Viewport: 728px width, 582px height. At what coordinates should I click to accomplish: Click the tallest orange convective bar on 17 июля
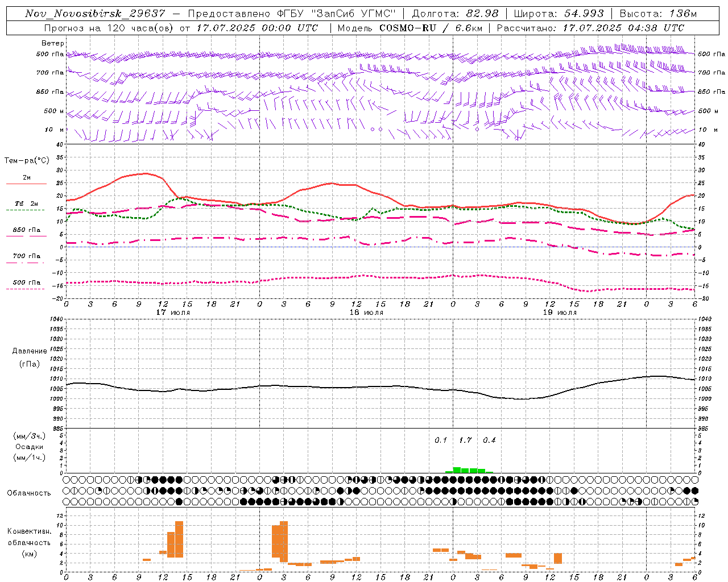(x=179, y=539)
